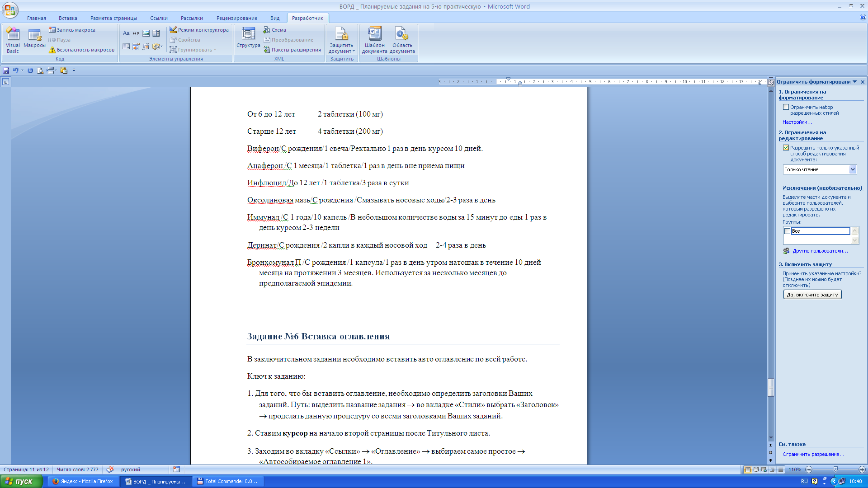This screenshot has width=868, height=488.
Task: Click Другие пользователи… link
Action: [x=820, y=251]
